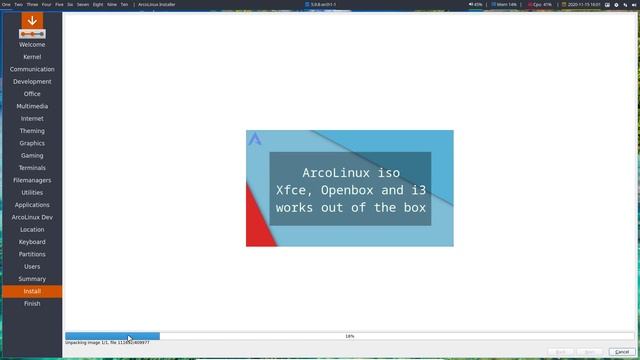Select the Filemanagers step in sidebar

click(x=32, y=180)
